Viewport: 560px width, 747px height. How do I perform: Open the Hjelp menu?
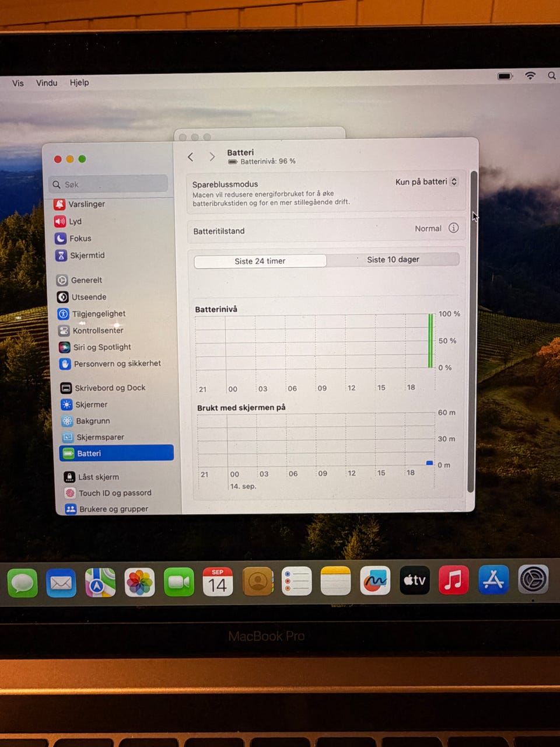click(x=79, y=82)
